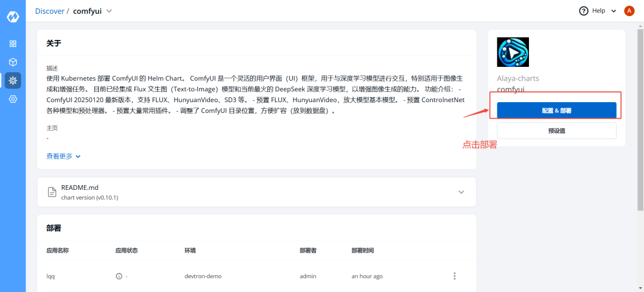Click the 应用状态 column header
This screenshot has width=644, height=292.
(126, 250)
